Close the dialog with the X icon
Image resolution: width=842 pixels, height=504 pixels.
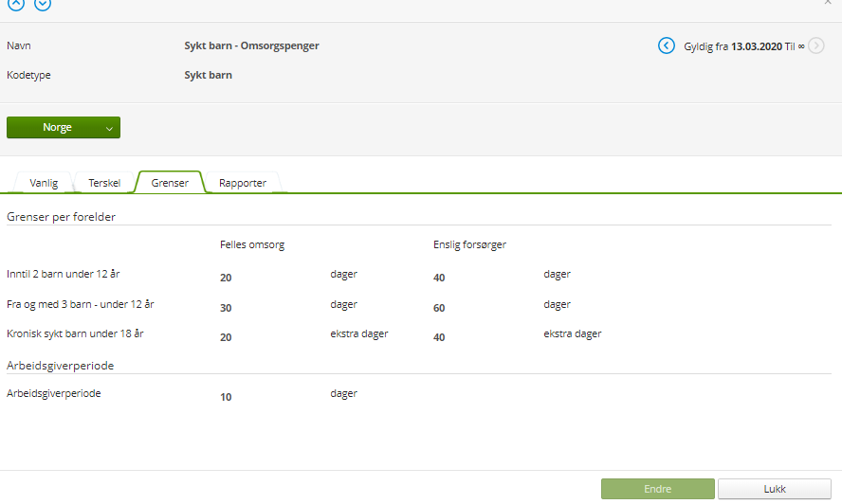tap(828, 3)
